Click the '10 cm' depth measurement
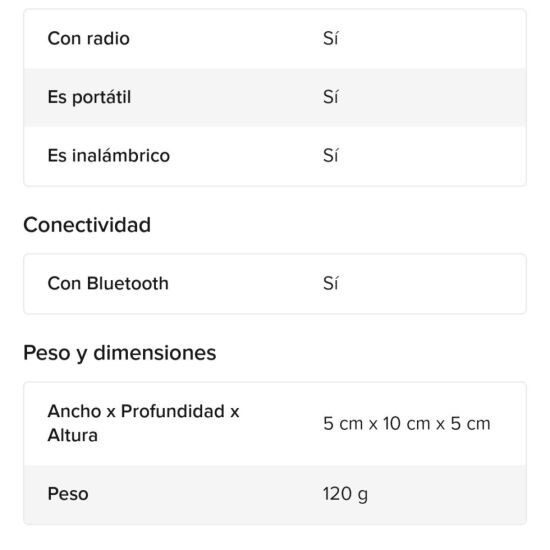The height and width of the screenshot is (550, 550). click(407, 423)
